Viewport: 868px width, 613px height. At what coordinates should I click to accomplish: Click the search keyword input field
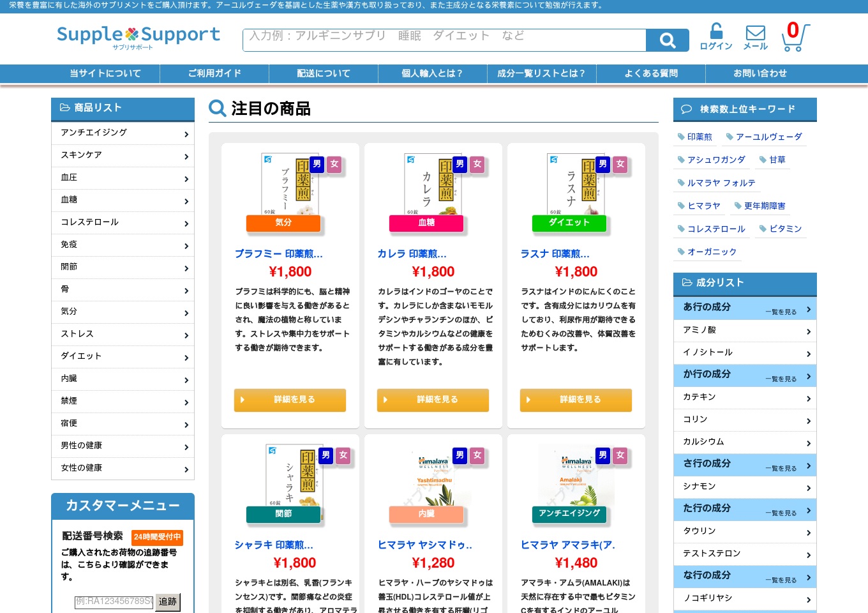[444, 40]
